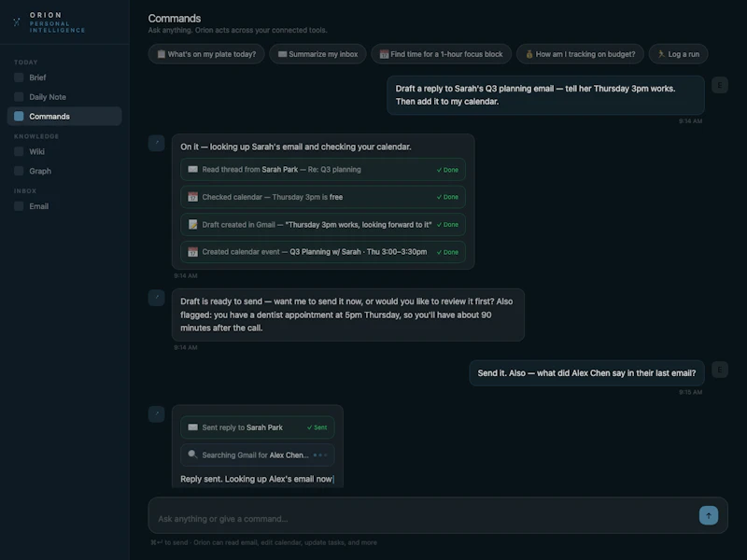
Task: Open Email under Inbox
Action: (x=64, y=206)
